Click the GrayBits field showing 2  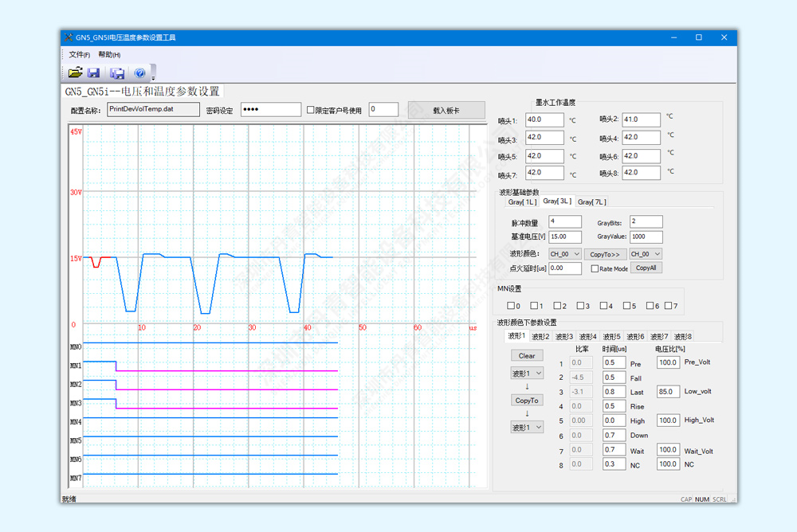pyautogui.click(x=646, y=221)
